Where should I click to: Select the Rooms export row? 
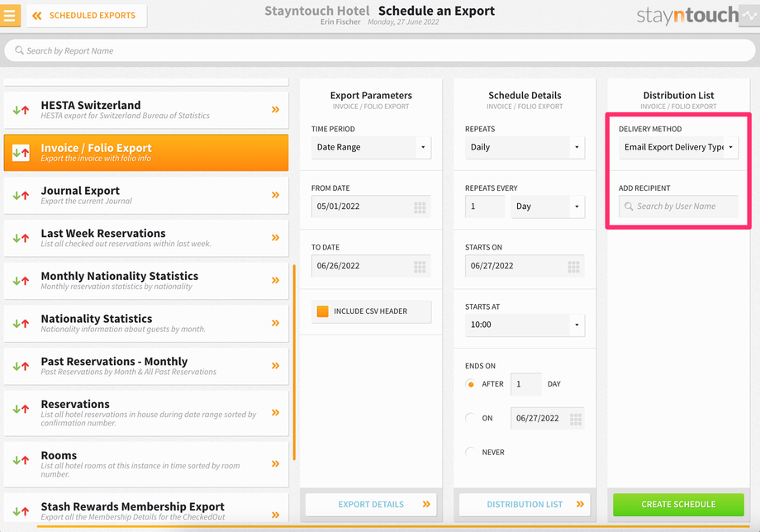pos(146,464)
